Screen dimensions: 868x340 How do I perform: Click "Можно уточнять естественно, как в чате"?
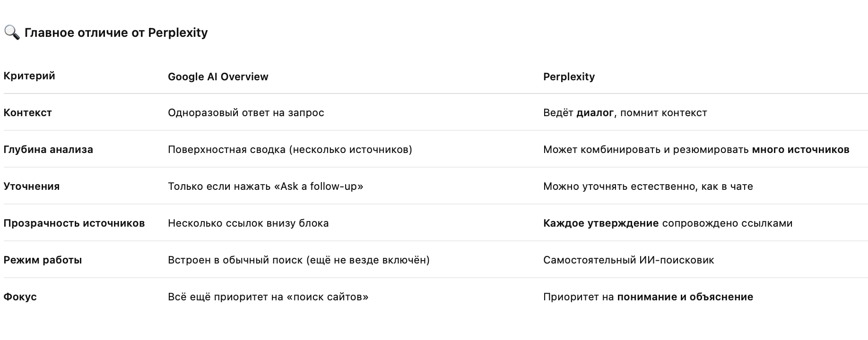[x=648, y=187]
